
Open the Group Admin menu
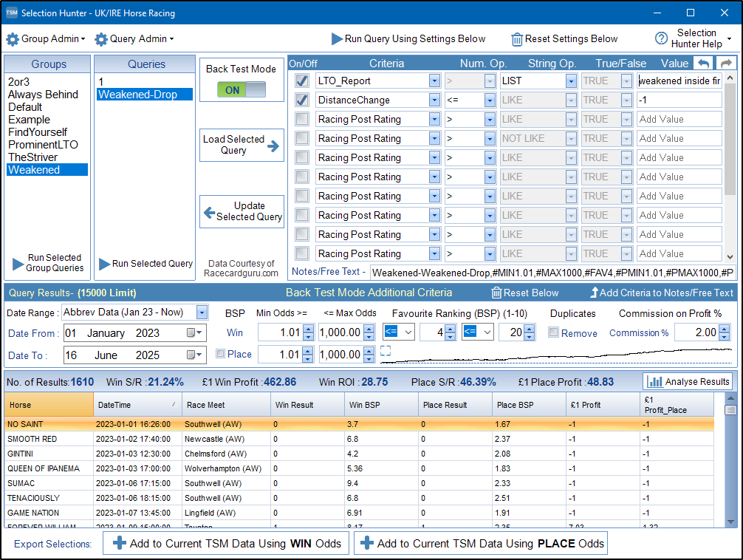pyautogui.click(x=46, y=39)
